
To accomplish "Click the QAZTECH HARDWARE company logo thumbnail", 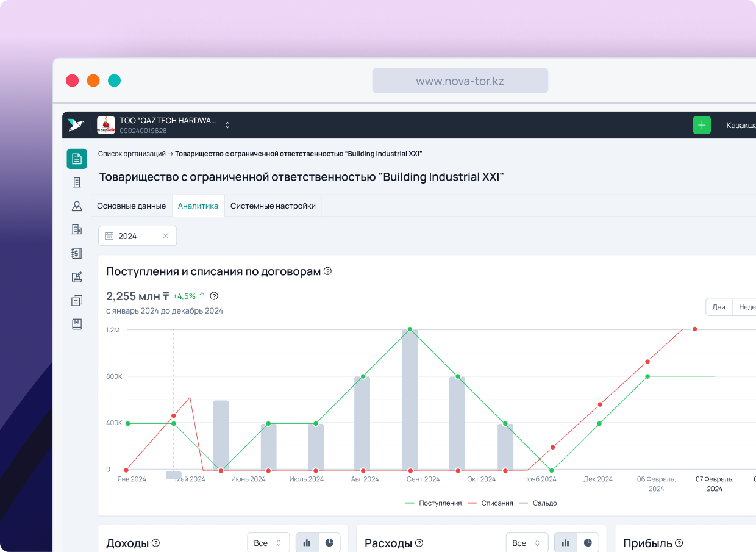I will pyautogui.click(x=106, y=125).
